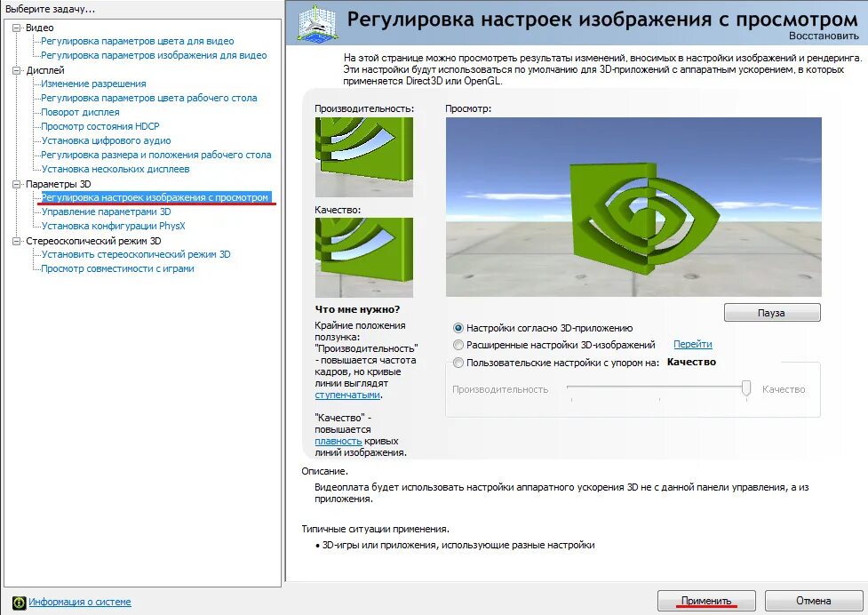868x615 pixels.
Task: Select Изменение разрешения in the task tree
Action: click(92, 84)
